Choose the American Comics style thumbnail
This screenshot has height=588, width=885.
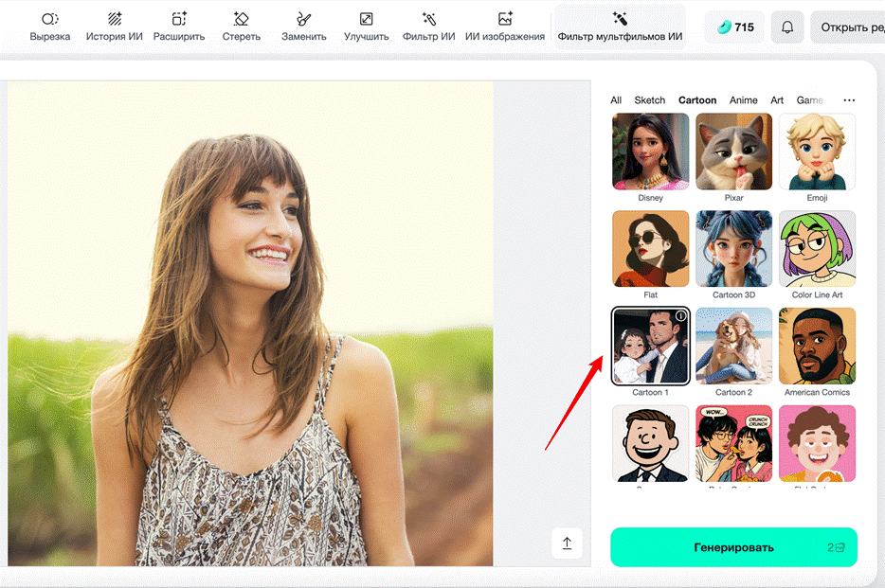817,346
